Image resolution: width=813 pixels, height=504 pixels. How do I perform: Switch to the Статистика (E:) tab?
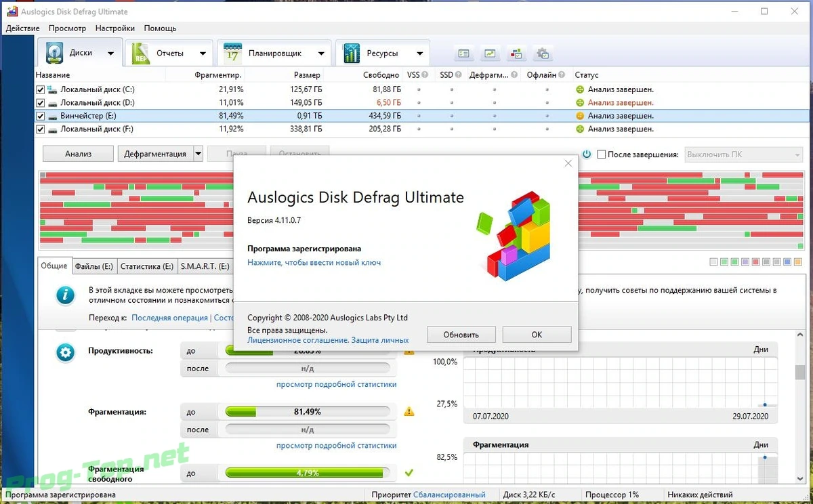pos(147,267)
